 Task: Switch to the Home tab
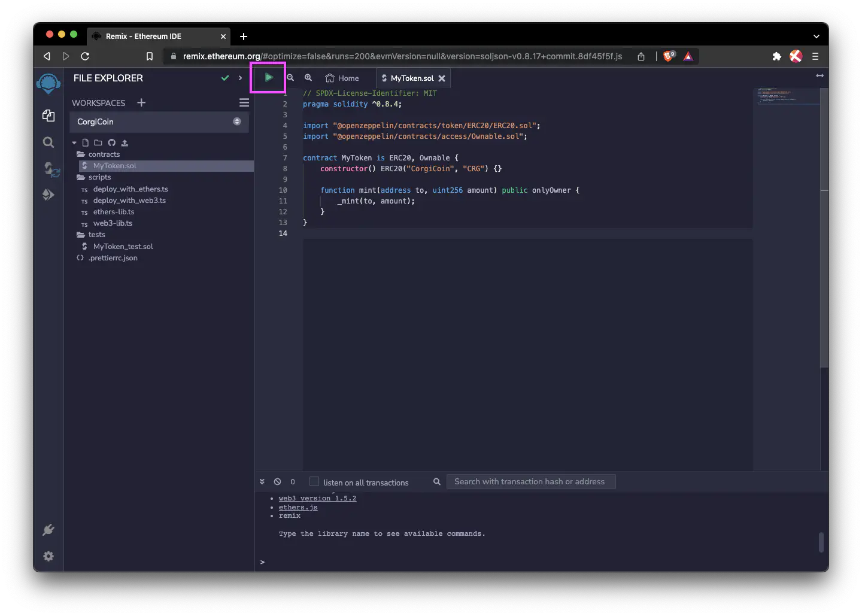tap(342, 78)
